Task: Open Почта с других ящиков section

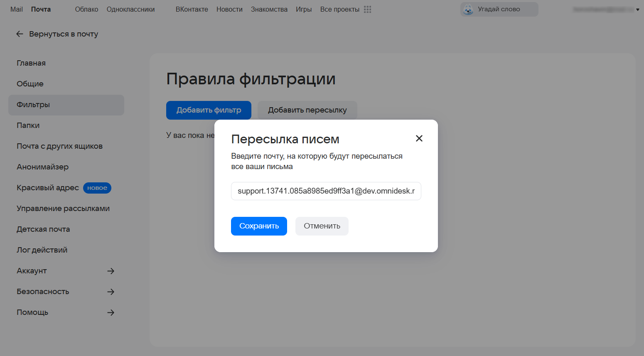Action: tap(59, 146)
